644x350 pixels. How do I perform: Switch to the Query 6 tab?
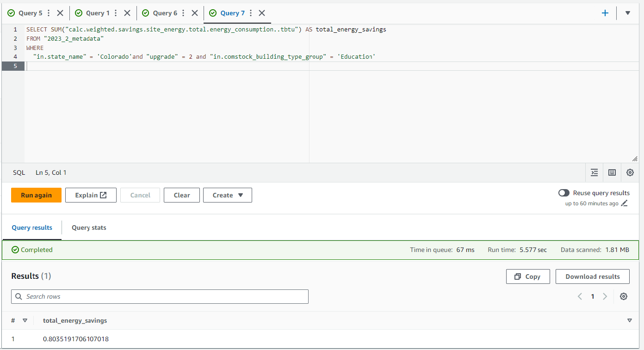165,13
